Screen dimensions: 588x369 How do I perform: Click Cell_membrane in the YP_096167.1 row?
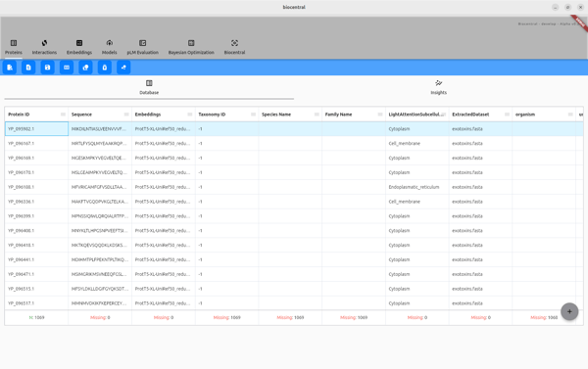pyautogui.click(x=417, y=144)
